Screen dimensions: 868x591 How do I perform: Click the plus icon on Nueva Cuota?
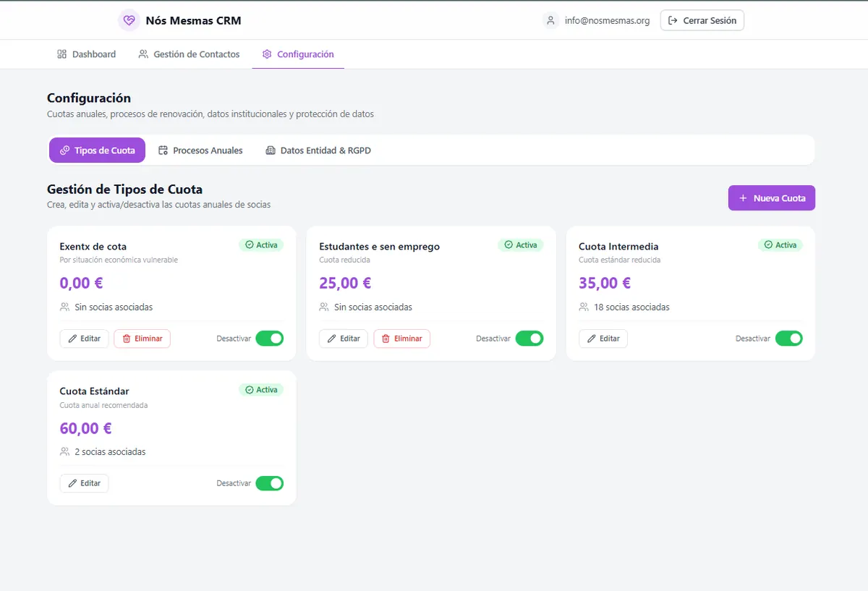743,198
